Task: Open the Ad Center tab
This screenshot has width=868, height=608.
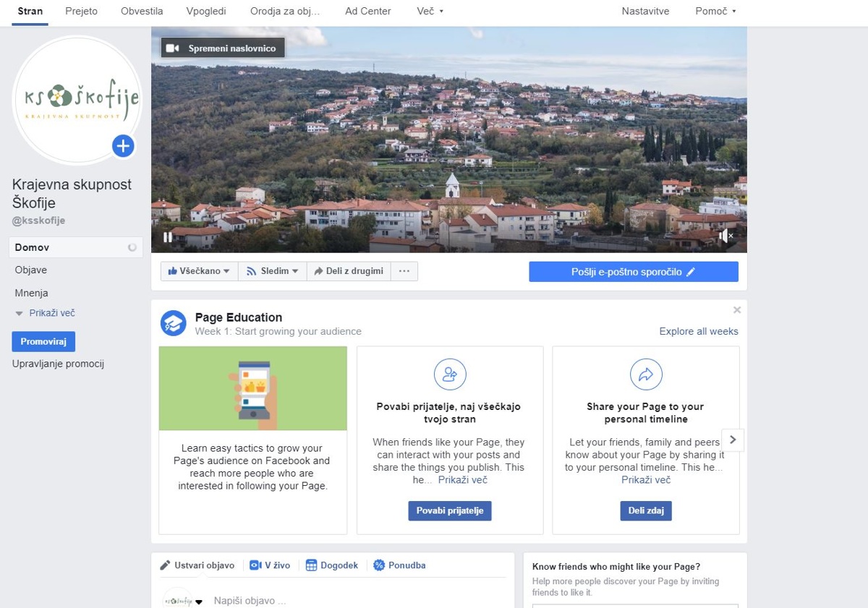Action: pos(368,12)
